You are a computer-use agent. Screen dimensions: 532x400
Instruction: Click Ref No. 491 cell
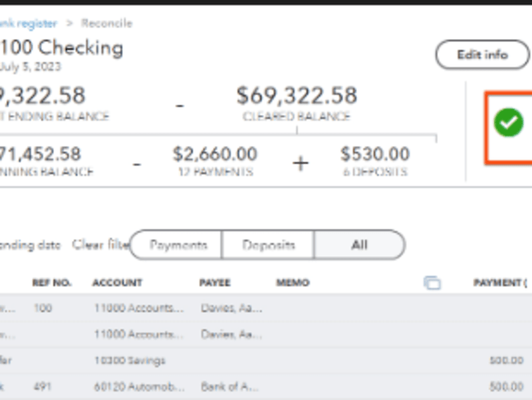tap(43, 387)
